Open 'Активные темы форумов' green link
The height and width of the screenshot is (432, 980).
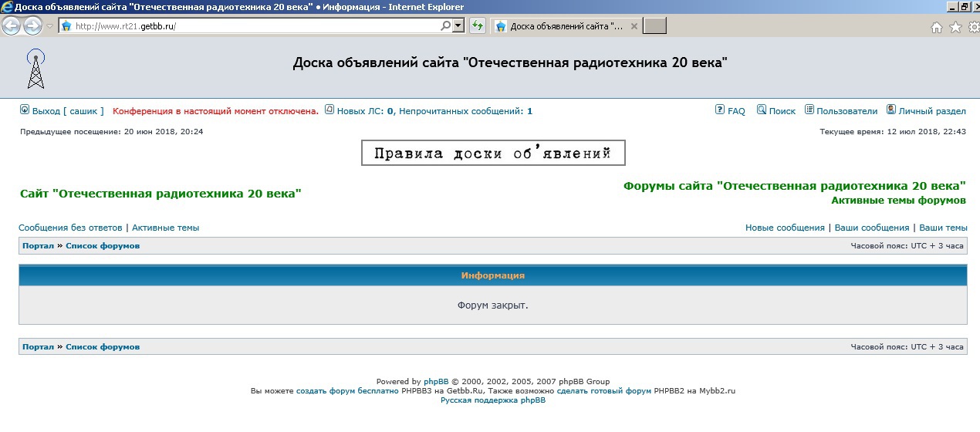tap(898, 201)
